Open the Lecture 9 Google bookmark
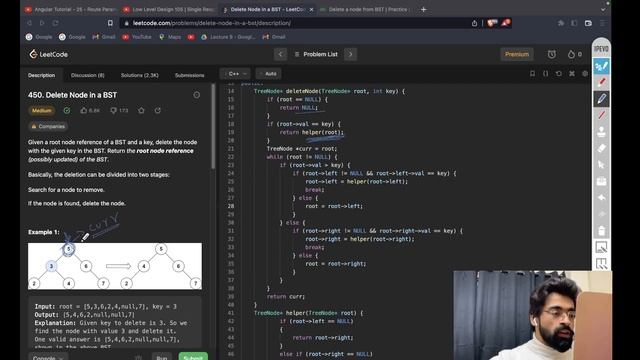 pyautogui.click(x=229, y=37)
